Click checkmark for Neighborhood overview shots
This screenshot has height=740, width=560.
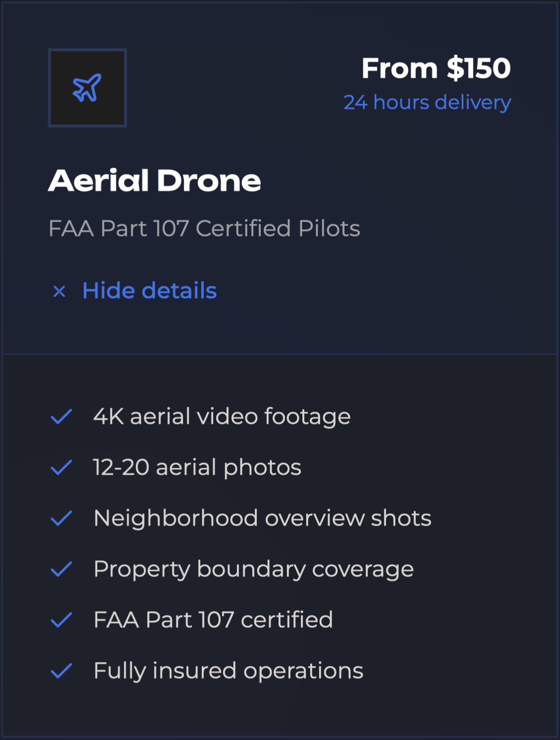(x=61, y=518)
